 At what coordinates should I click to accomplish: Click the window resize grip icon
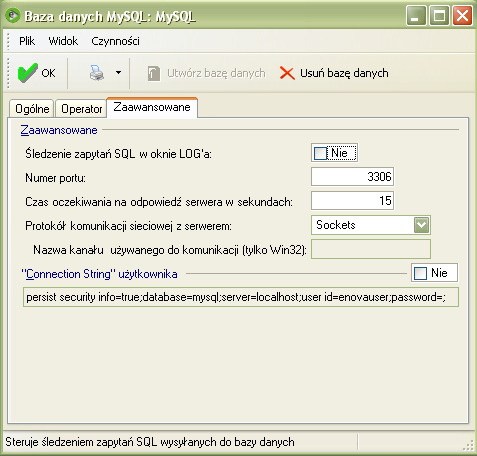[469, 445]
